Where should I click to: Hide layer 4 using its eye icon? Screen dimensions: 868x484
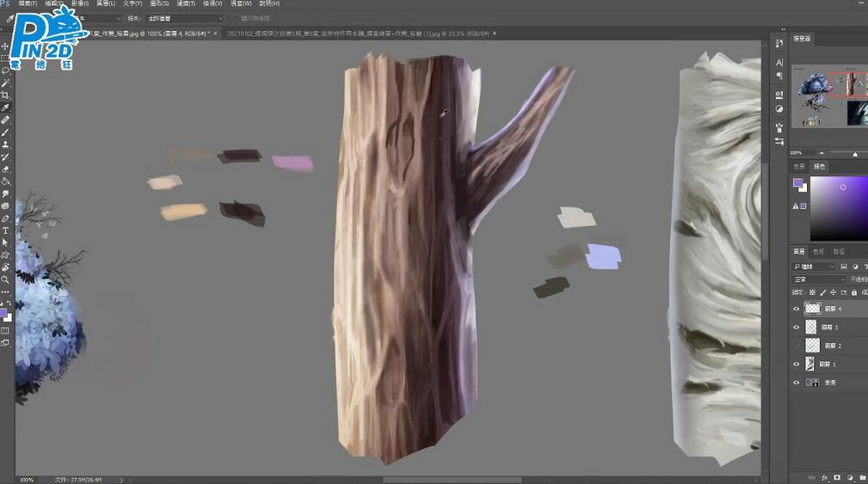click(796, 309)
